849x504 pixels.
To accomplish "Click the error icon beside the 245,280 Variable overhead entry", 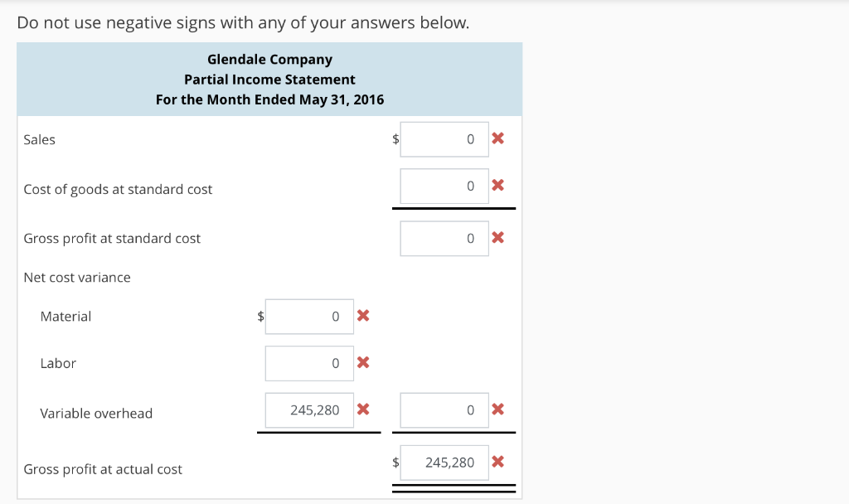I will tap(362, 409).
